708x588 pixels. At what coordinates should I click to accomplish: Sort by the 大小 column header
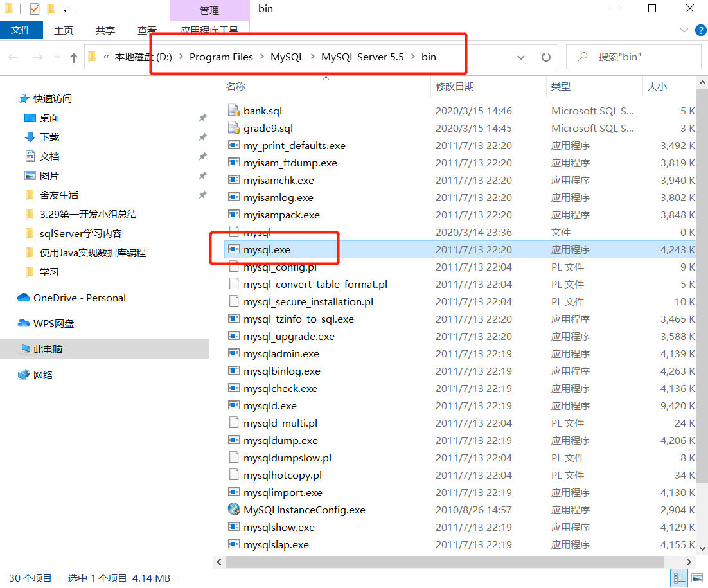[x=657, y=86]
